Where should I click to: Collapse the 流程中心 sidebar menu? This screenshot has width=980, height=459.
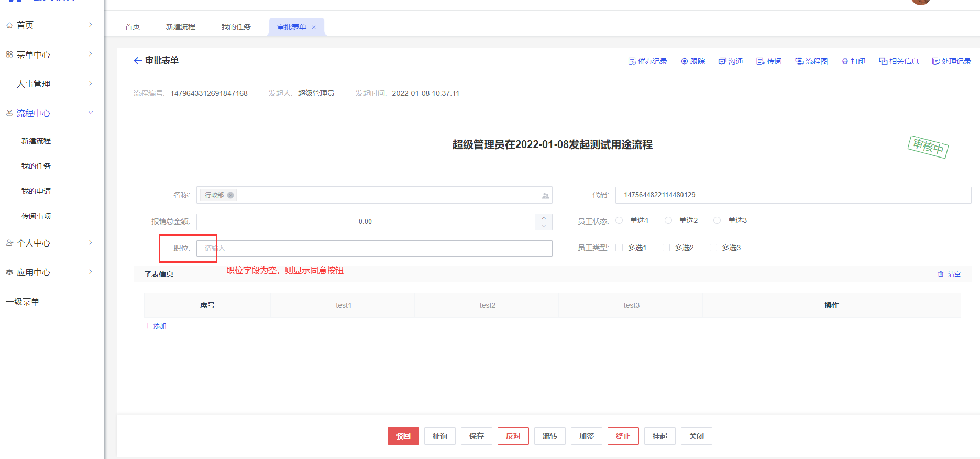[x=90, y=113]
